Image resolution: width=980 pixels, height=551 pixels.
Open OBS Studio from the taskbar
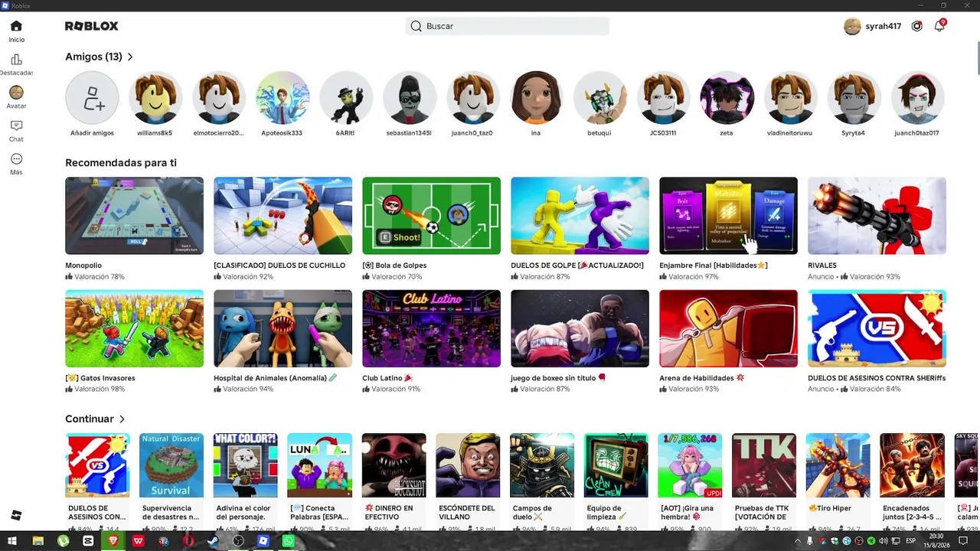pyautogui.click(x=238, y=541)
